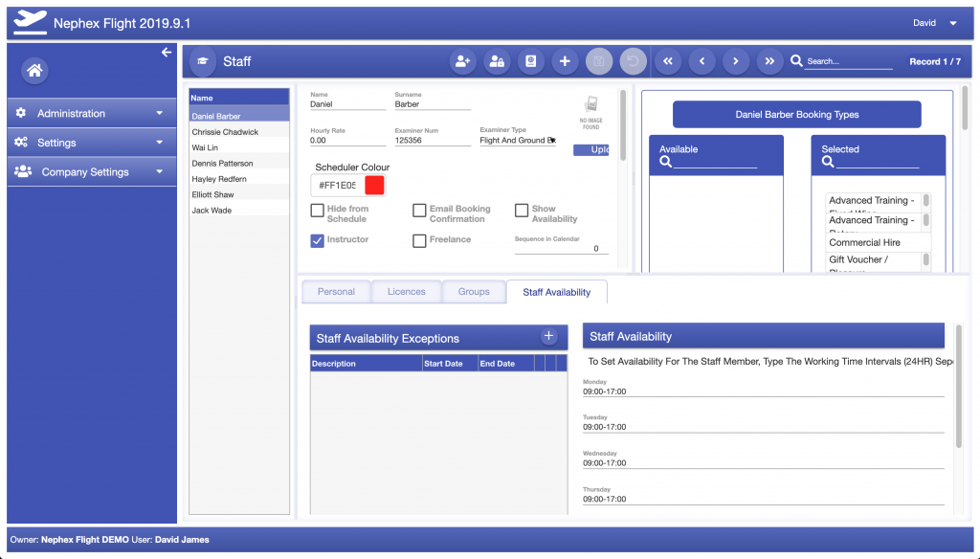Click the toolbar search magnifier icon
Image resolution: width=980 pixels, height=559 pixels.
coord(796,60)
